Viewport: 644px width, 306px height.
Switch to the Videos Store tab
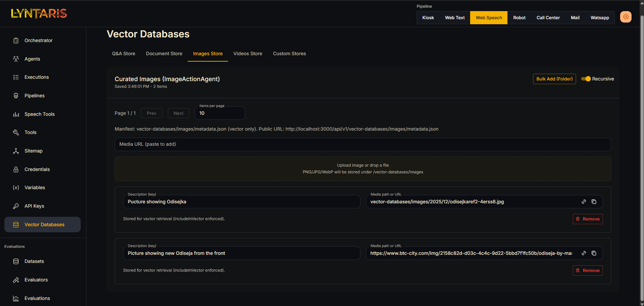click(248, 54)
